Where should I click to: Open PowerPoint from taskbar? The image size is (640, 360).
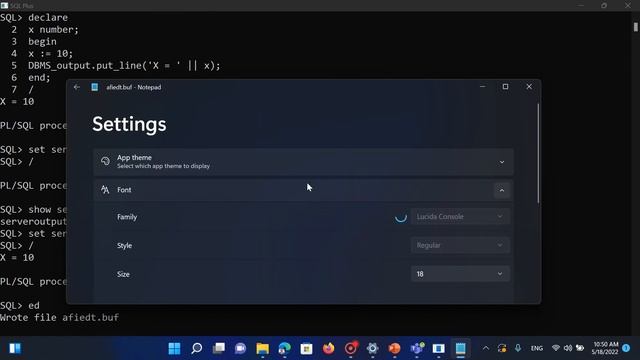click(394, 348)
